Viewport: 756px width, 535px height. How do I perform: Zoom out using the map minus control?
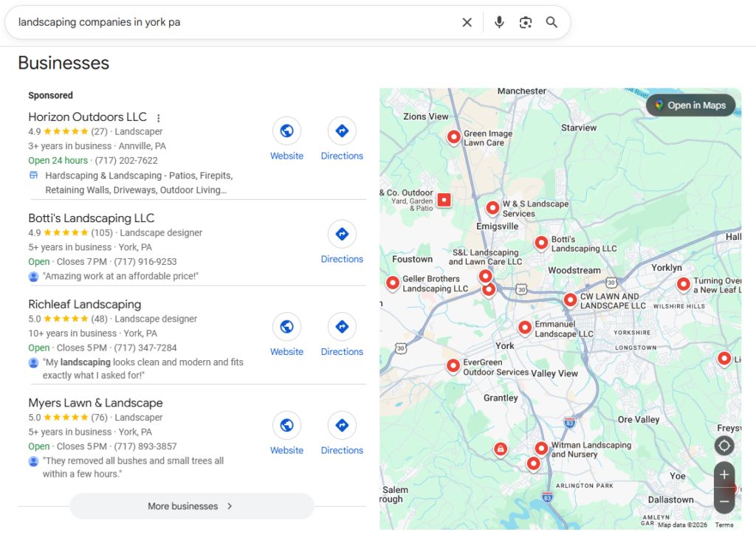tap(724, 501)
